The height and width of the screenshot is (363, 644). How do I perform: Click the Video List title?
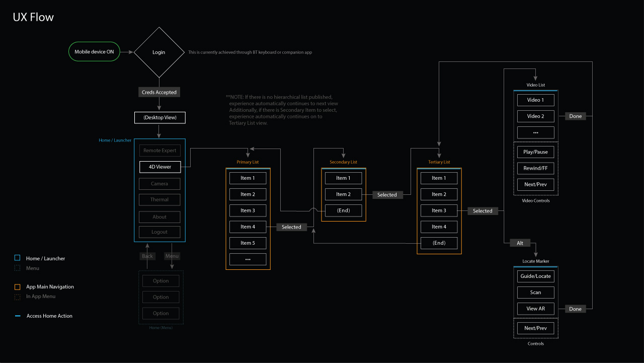[x=536, y=85]
